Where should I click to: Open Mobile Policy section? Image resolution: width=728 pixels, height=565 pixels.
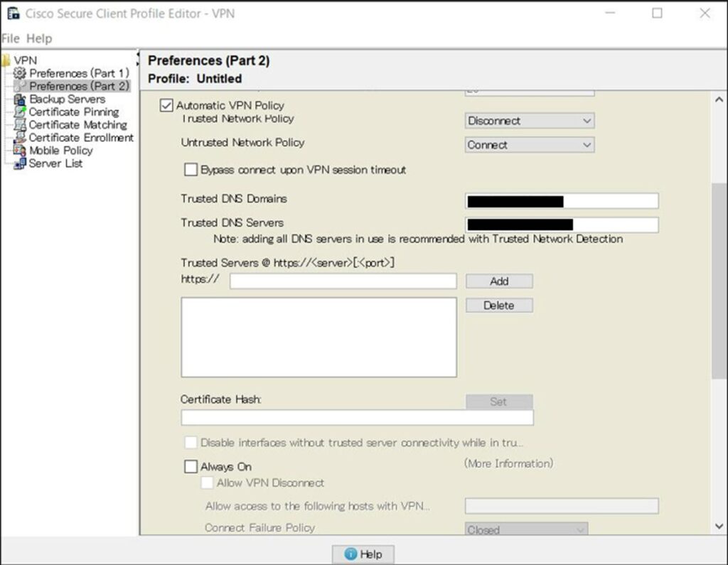(61, 151)
